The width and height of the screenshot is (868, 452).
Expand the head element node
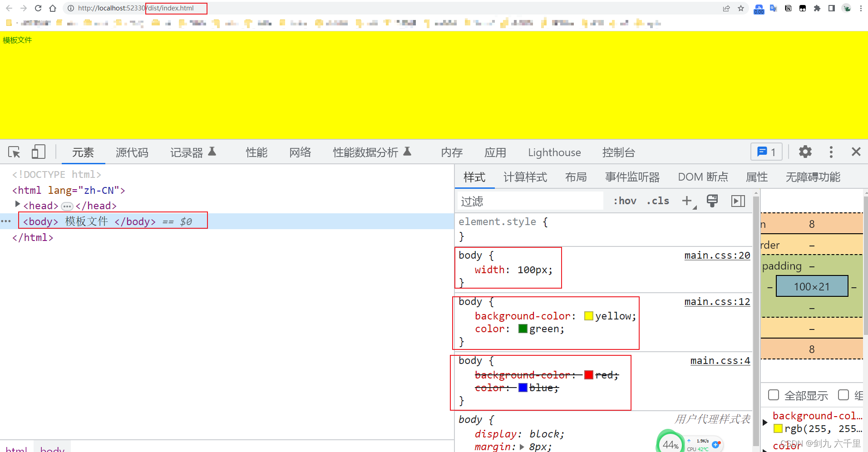[17, 204]
